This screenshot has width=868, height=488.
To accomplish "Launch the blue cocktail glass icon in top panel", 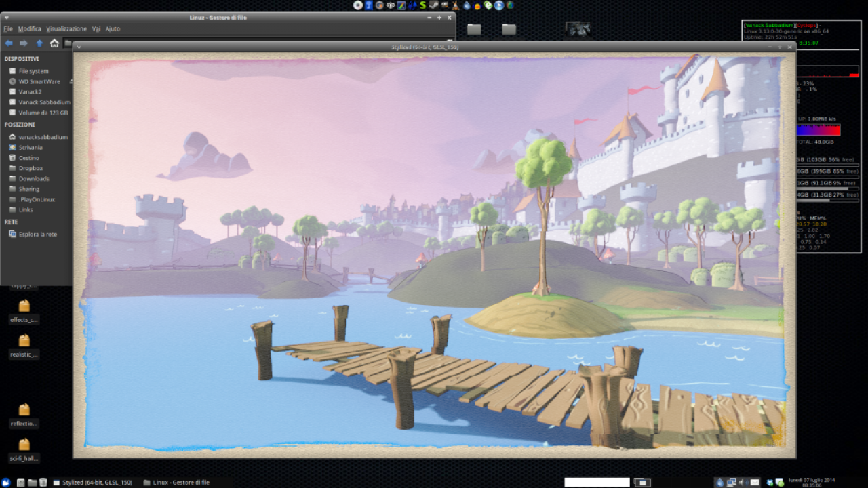I will (x=369, y=5).
